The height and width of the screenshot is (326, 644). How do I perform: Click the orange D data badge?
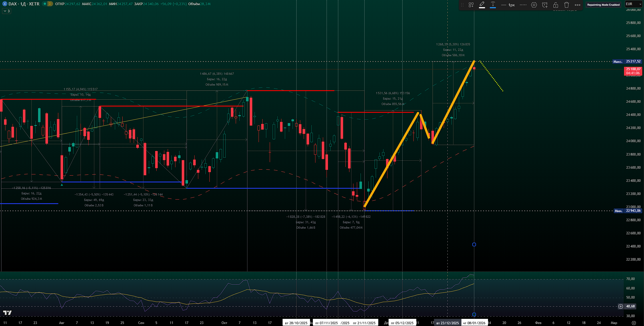tap(50, 4)
